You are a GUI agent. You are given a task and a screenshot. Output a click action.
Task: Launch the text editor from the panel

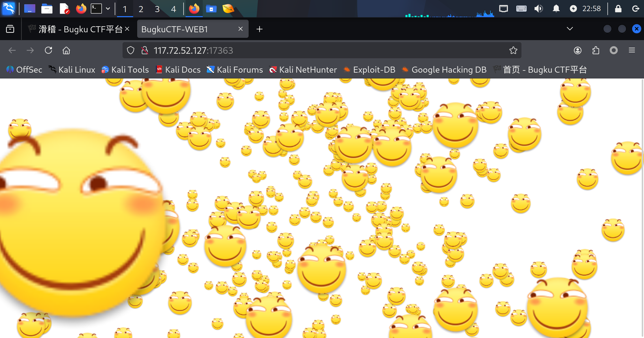point(64,9)
